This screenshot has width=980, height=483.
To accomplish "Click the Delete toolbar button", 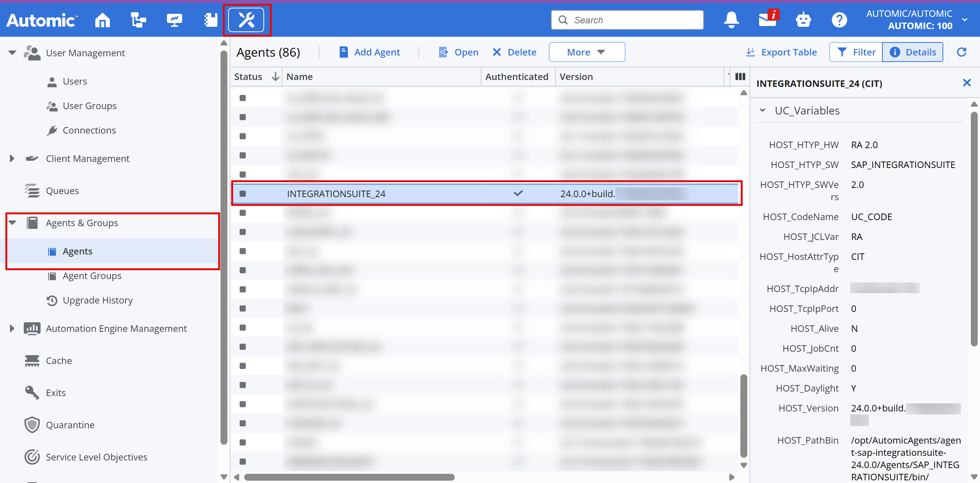I will pyautogui.click(x=514, y=52).
